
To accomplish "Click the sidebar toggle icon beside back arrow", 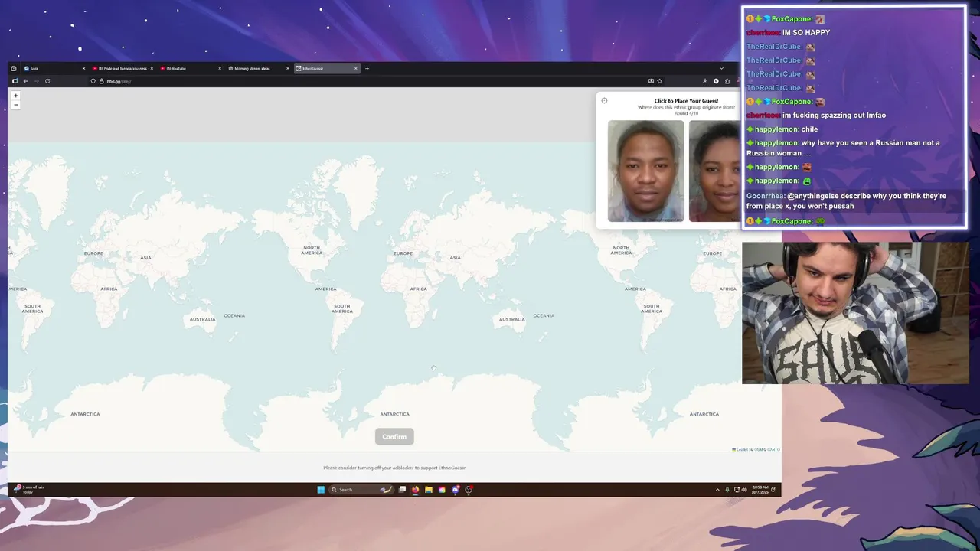I will coord(14,81).
